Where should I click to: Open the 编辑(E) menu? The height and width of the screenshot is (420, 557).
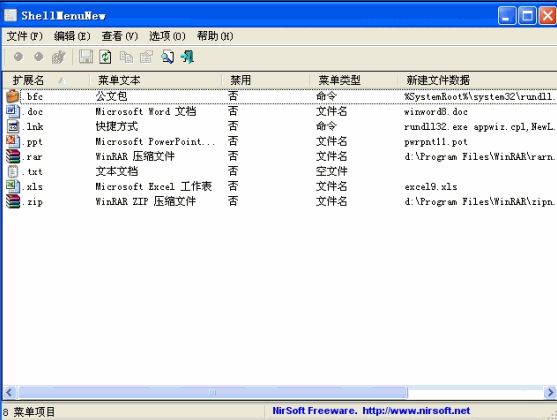tap(72, 36)
